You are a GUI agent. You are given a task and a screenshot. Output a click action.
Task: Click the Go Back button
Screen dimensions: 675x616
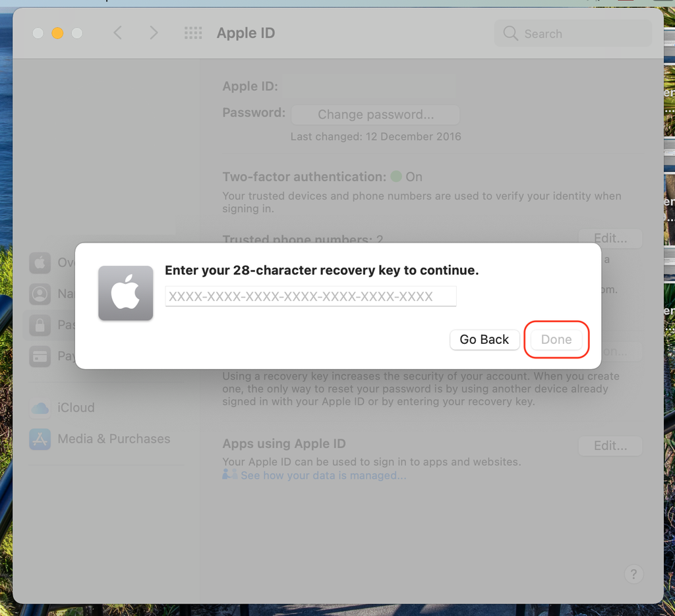484,339
